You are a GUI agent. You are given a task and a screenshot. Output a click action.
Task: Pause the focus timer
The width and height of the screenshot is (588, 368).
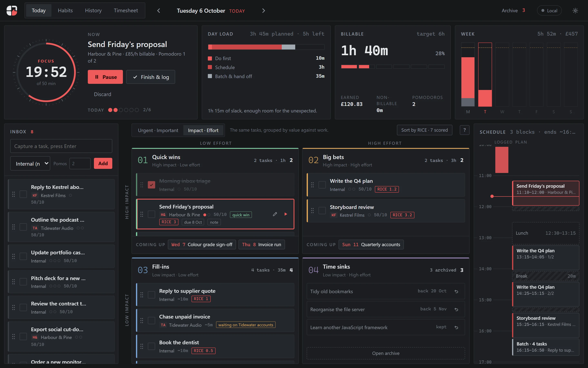click(105, 77)
